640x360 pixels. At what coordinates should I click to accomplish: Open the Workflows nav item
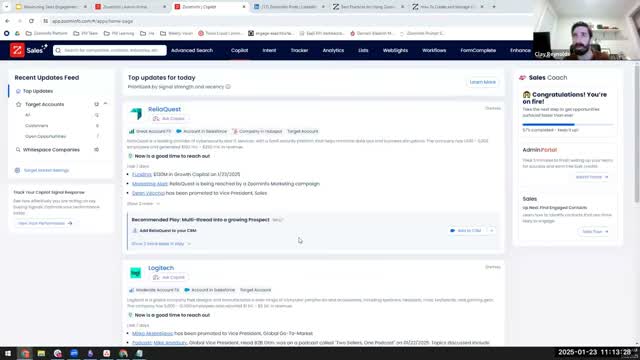click(x=434, y=51)
